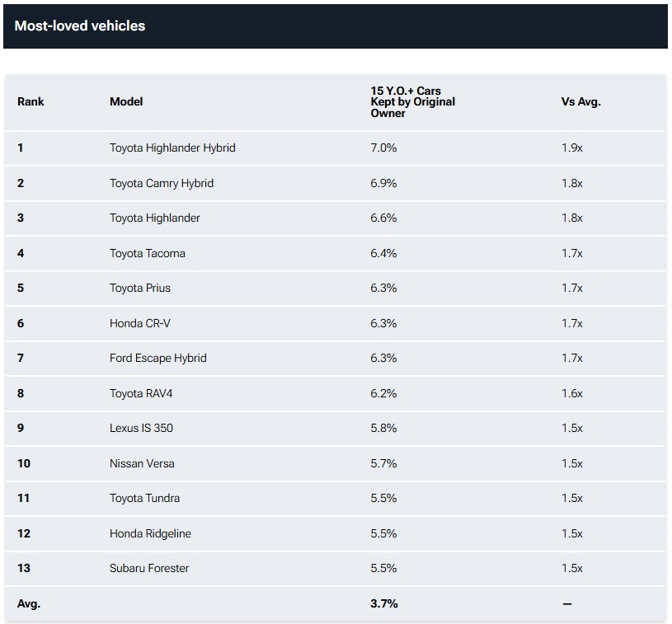Select the Ford Escape Hybrid entry
Image resolution: width=672 pixels, height=624 pixels.
click(158, 358)
